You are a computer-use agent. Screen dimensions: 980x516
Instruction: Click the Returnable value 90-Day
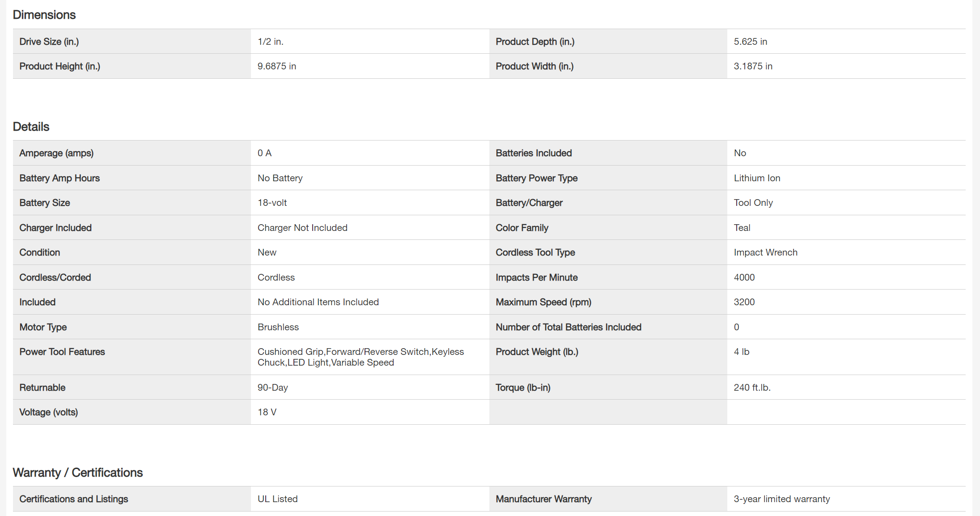(x=273, y=388)
